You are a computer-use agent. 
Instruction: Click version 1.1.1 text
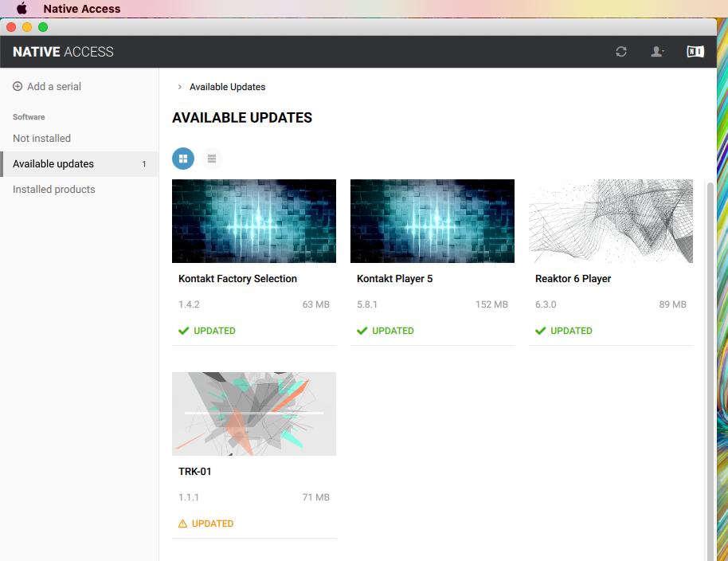[189, 497]
